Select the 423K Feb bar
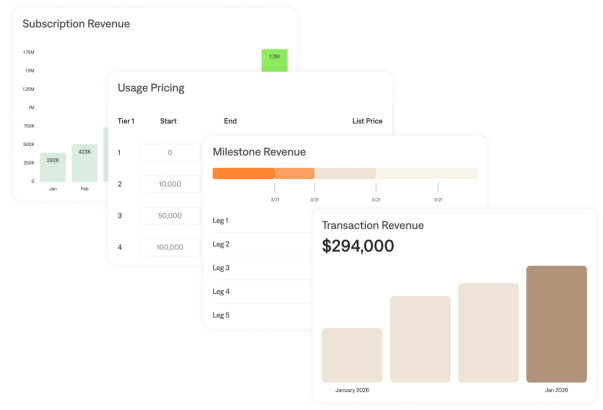The width and height of the screenshot is (603, 410). (x=84, y=162)
